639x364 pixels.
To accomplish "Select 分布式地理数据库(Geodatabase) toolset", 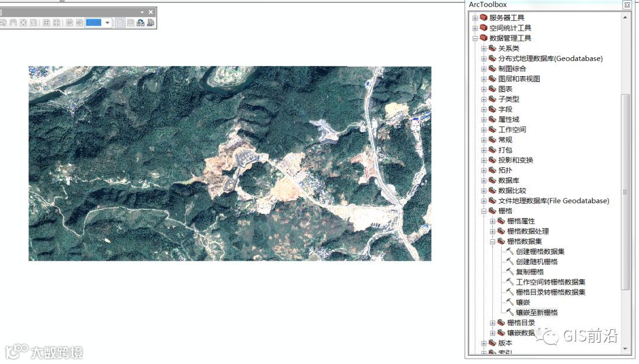I will tap(551, 58).
